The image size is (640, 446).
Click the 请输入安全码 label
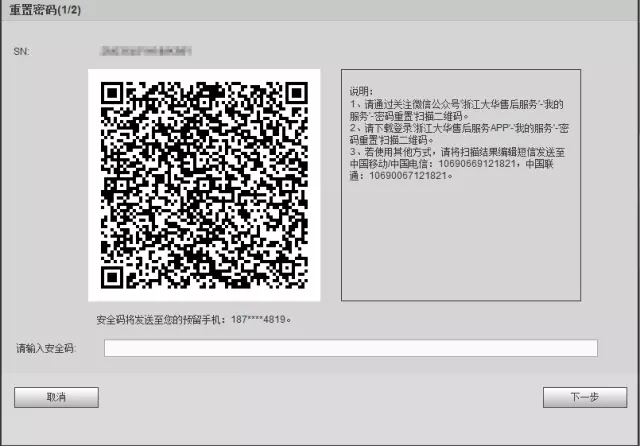46,348
